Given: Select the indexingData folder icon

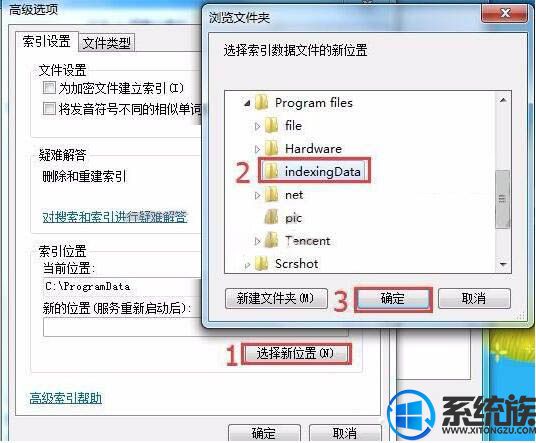Looking at the screenshot, I should coord(272,171).
